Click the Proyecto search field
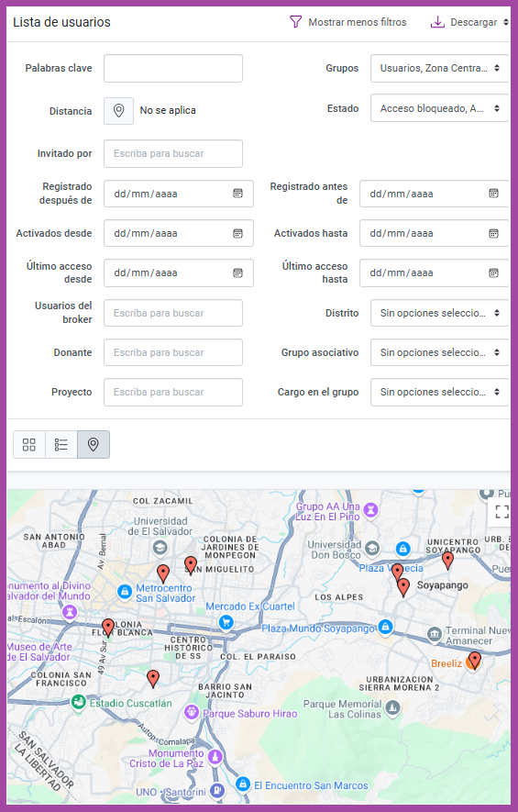 [173, 392]
